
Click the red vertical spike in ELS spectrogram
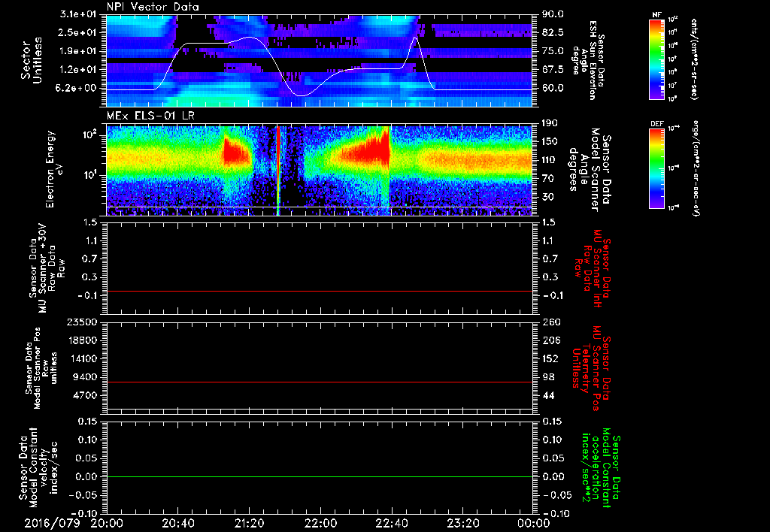click(278, 169)
